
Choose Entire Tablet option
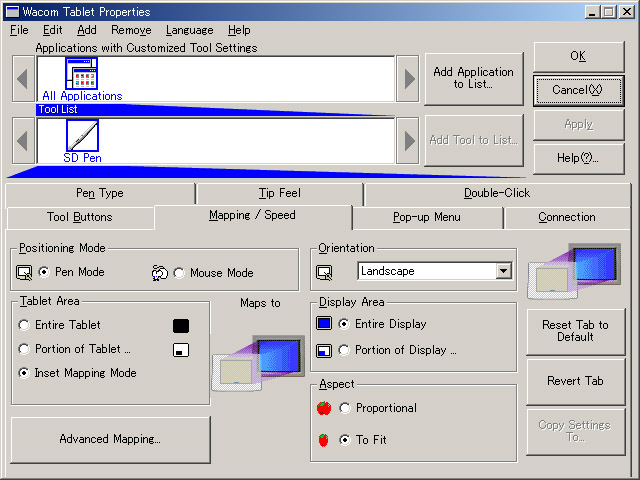click(x=24, y=325)
